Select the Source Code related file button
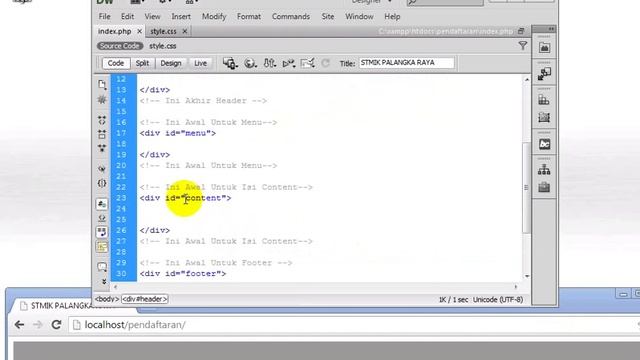This screenshot has height=360, width=640. (x=120, y=46)
